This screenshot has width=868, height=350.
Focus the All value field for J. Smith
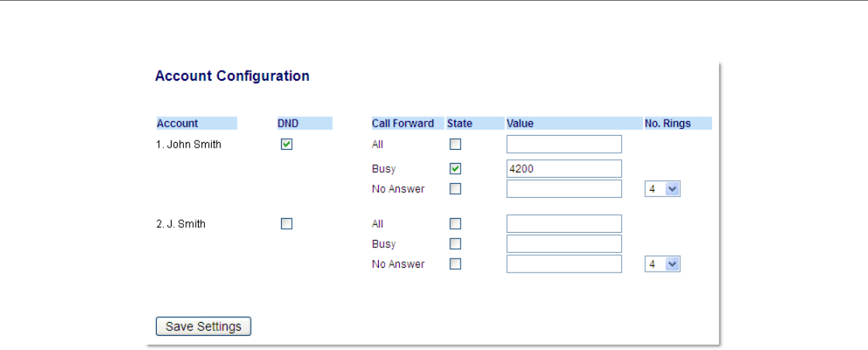click(564, 224)
